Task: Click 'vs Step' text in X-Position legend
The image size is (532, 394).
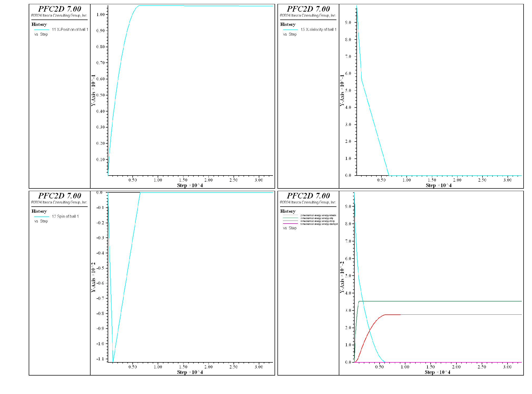Action: point(41,34)
